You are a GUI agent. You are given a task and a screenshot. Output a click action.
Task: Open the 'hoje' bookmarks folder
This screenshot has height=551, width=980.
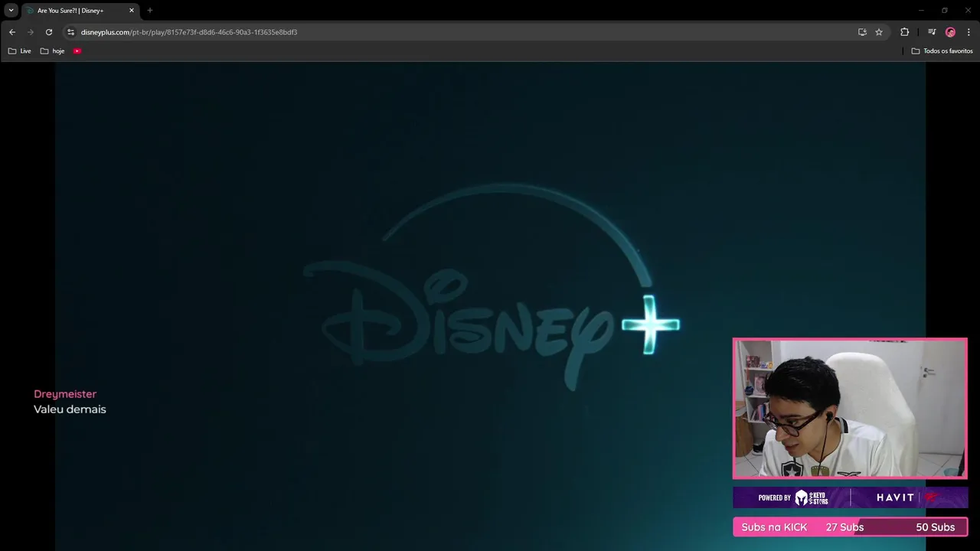(52, 51)
